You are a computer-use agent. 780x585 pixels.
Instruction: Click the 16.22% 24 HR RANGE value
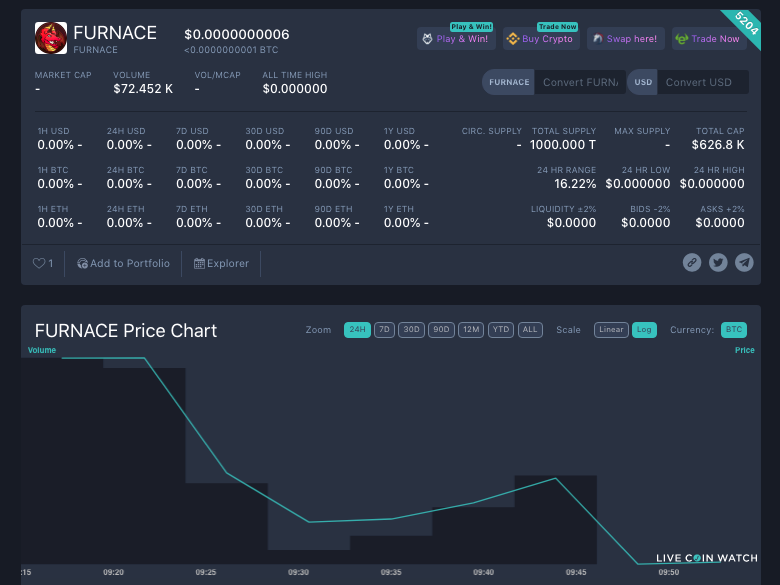pos(575,184)
